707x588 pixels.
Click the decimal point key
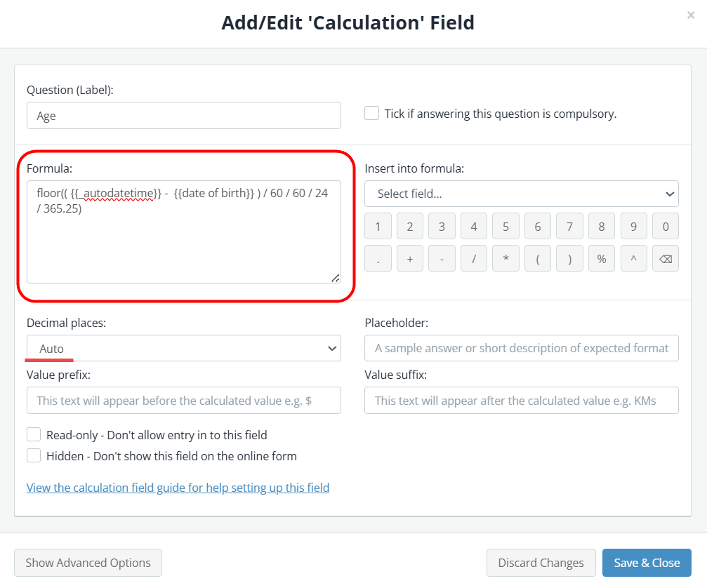[x=377, y=258]
